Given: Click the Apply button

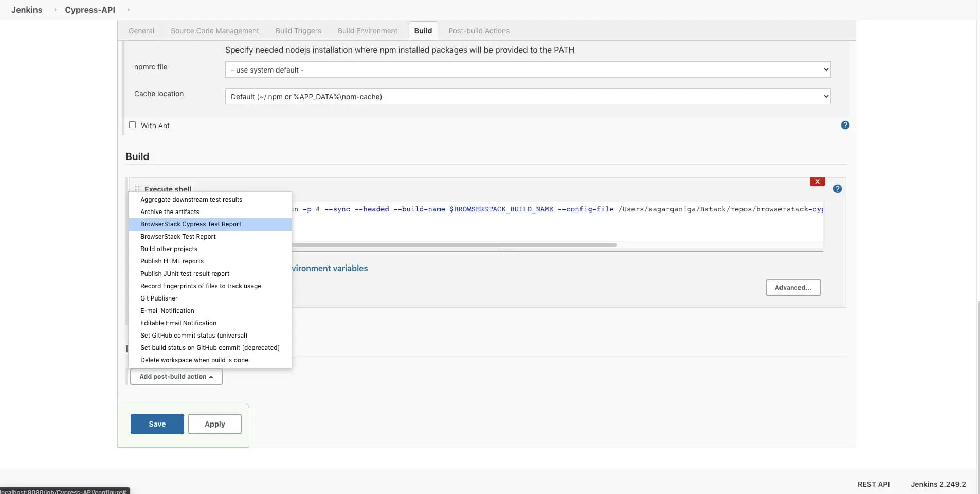Looking at the screenshot, I should [x=214, y=424].
